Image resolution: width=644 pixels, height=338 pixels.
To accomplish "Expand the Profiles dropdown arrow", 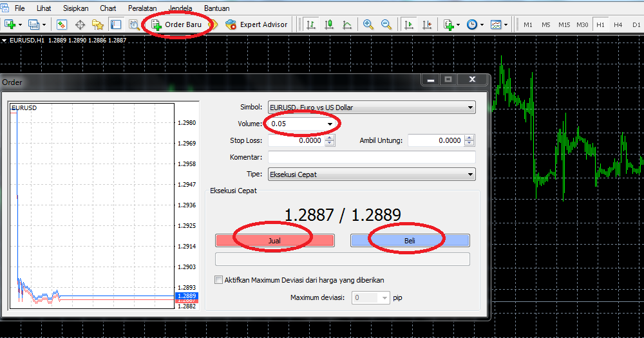I will pos(44,24).
